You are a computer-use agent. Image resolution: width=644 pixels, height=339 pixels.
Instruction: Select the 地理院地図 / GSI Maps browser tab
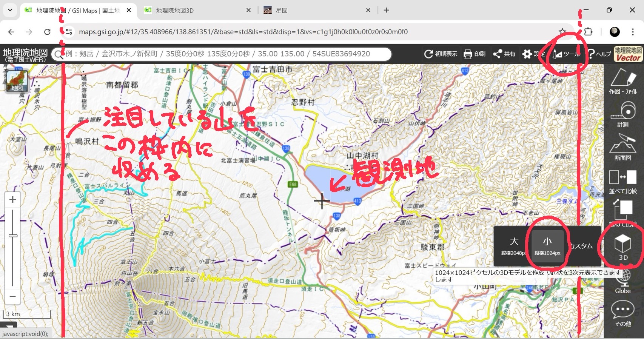pos(78,11)
